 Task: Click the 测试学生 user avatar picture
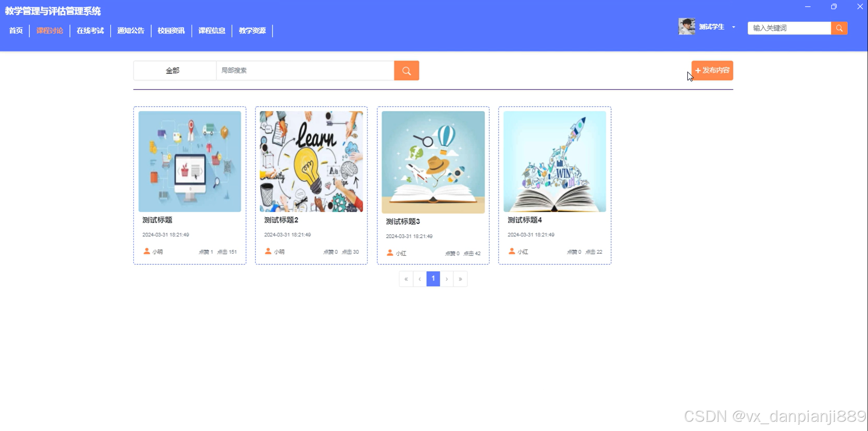(686, 27)
